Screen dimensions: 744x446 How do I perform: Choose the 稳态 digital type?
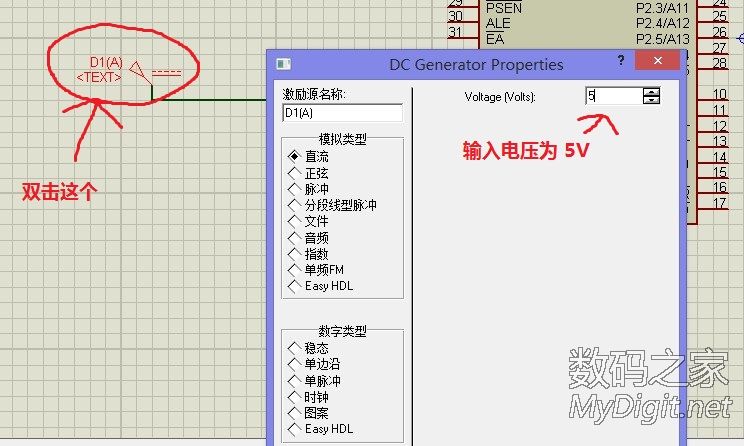[294, 348]
